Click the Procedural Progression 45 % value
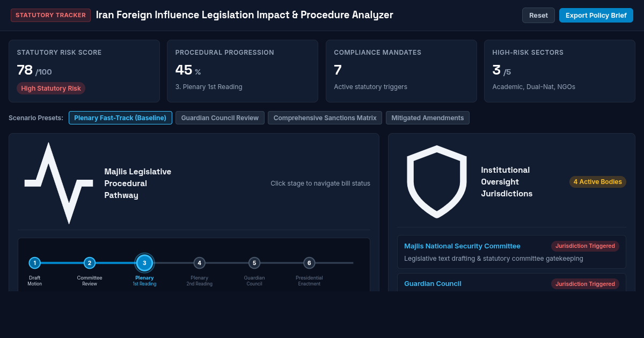This screenshot has width=644, height=338. tap(188, 70)
